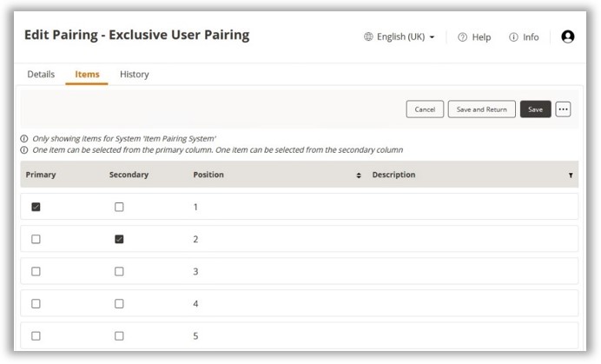Switch to the Details tab

[41, 74]
